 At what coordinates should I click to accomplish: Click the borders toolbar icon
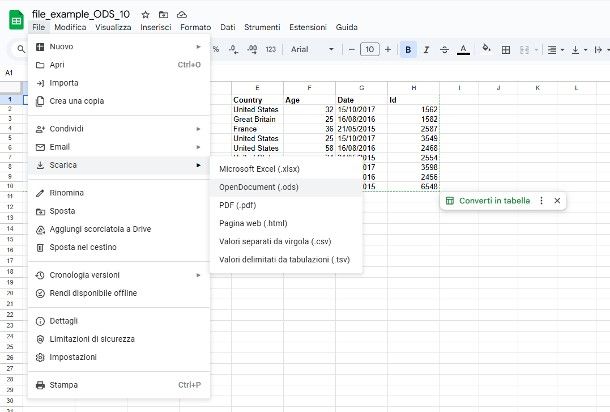(505, 49)
